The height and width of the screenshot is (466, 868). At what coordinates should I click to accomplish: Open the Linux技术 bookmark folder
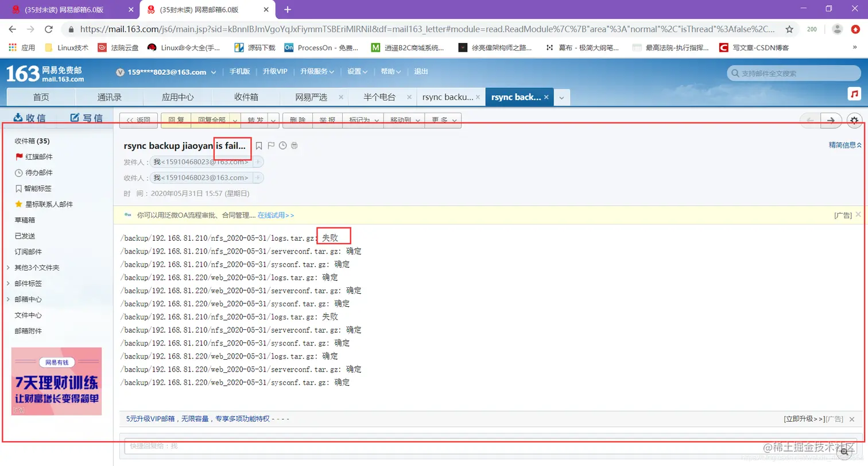[x=67, y=48]
